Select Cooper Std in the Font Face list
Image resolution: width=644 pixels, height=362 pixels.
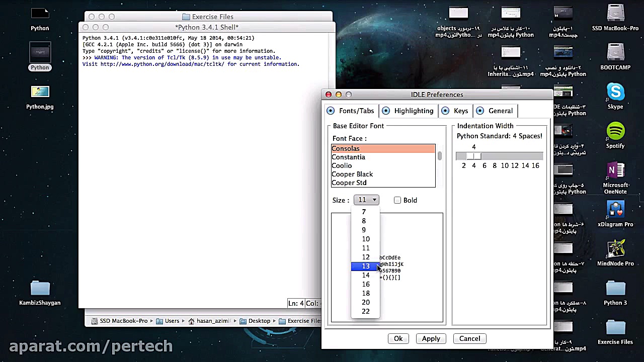[383, 183]
